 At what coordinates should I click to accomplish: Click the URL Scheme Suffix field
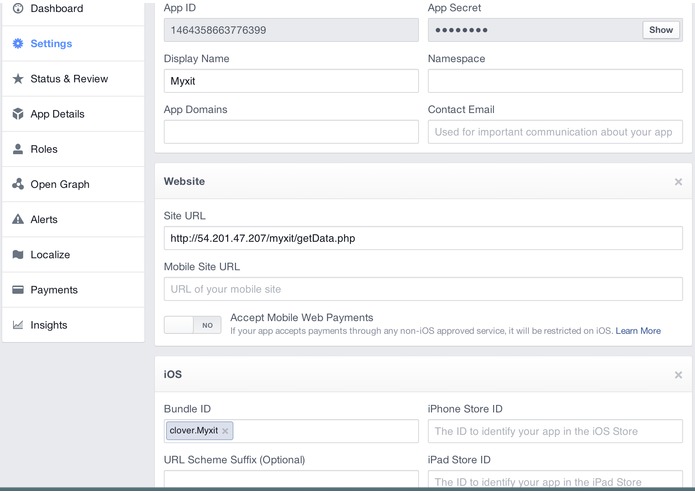pyautogui.click(x=291, y=479)
